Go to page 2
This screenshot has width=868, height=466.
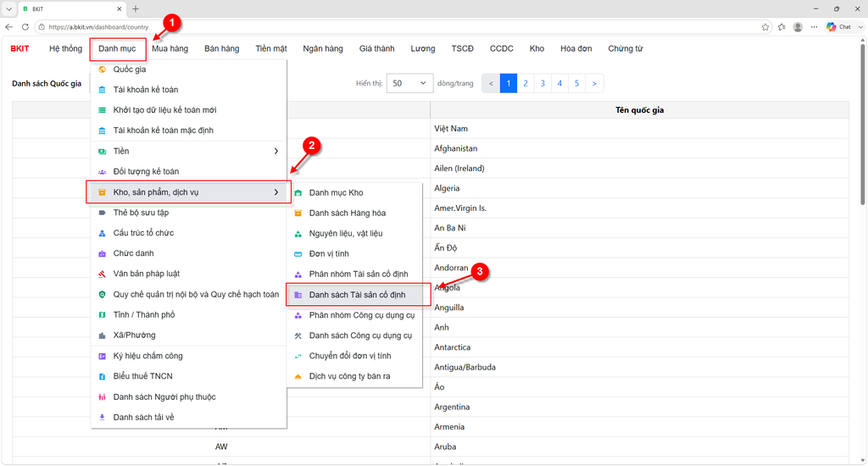click(x=526, y=84)
